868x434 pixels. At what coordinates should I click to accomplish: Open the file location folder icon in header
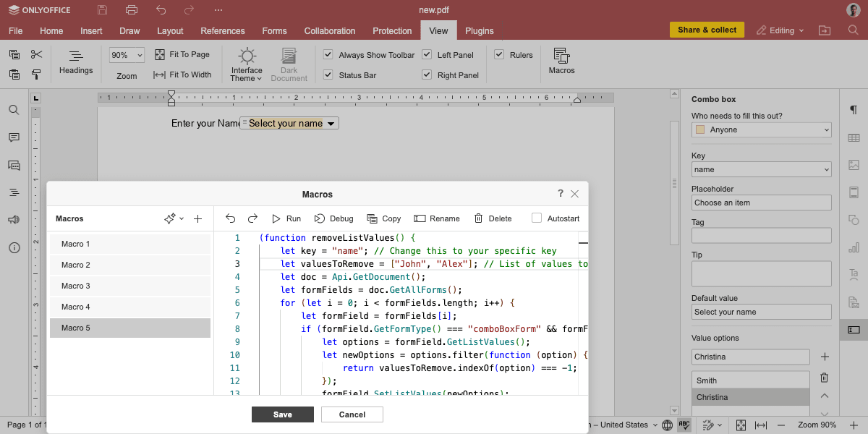pyautogui.click(x=825, y=30)
